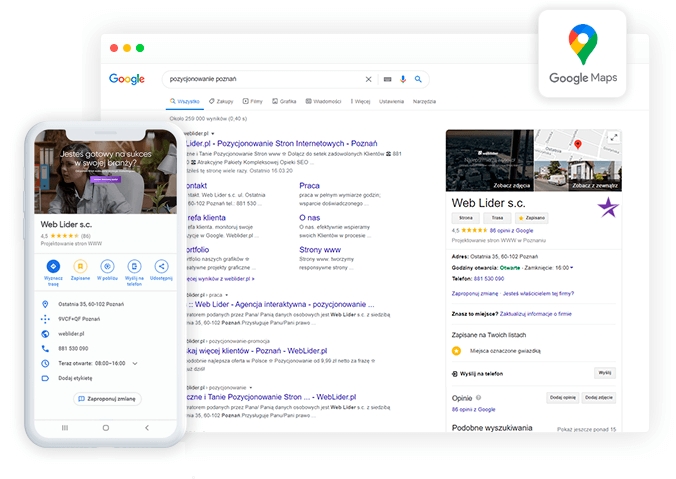Image resolution: width=676 pixels, height=479 pixels.
Task: Click the 86 opinii z Google link beside the star rating
Action: coord(511,231)
